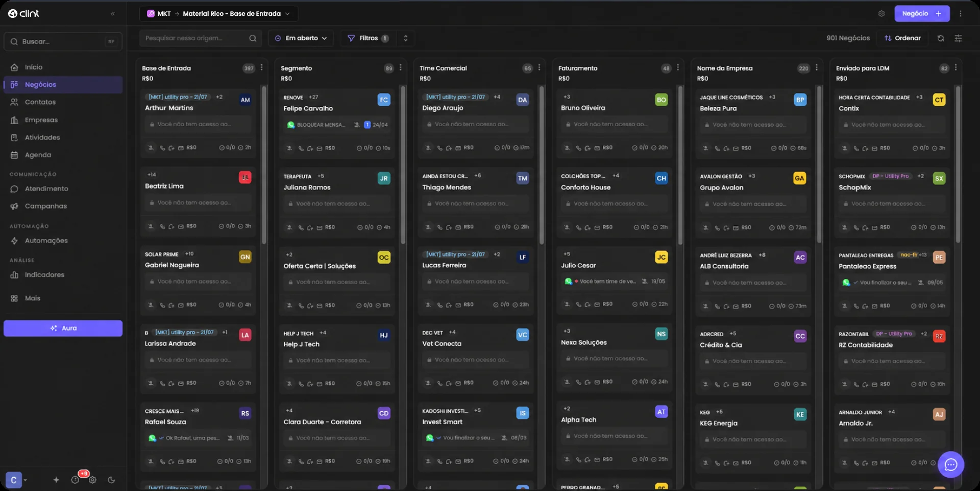Click the refresh icon next to Ordenar
The image size is (980, 491).
point(940,38)
